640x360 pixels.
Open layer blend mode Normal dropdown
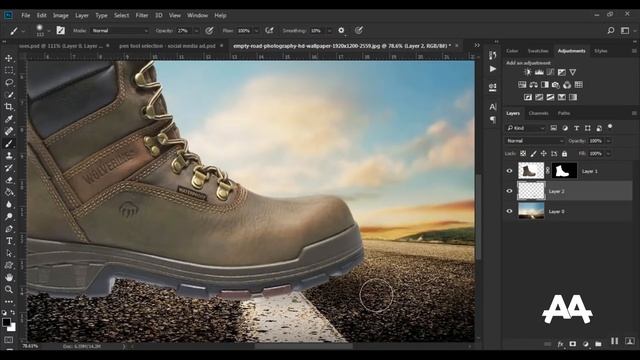(x=535, y=141)
